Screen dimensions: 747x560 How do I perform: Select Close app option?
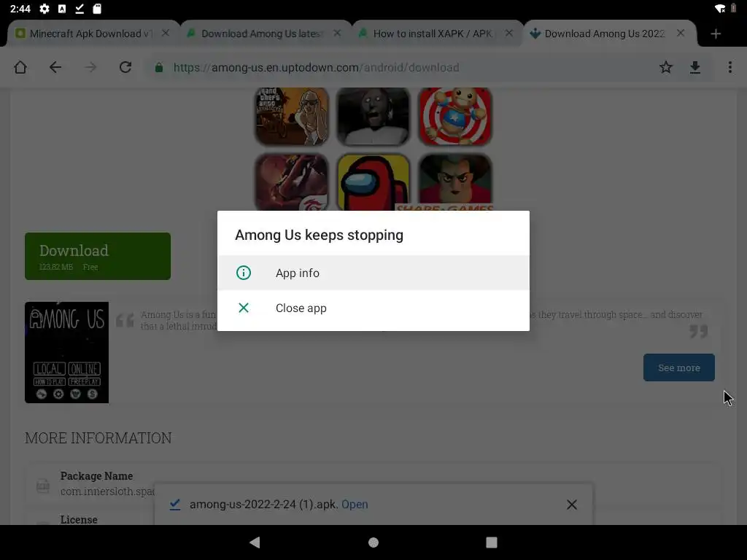coord(373,308)
